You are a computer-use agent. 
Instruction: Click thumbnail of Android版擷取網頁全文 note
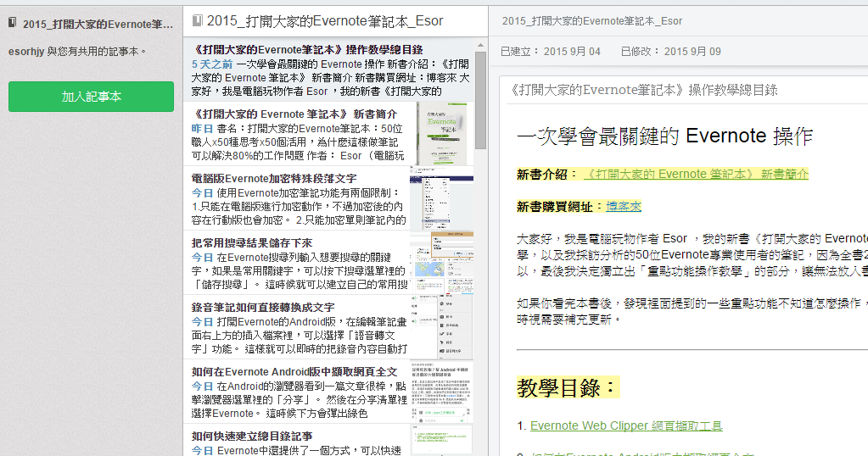(x=442, y=392)
